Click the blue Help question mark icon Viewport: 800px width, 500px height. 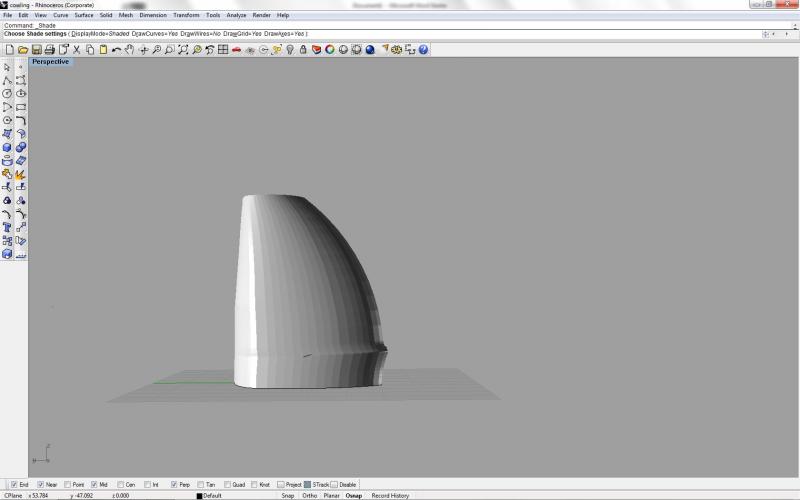[x=423, y=49]
